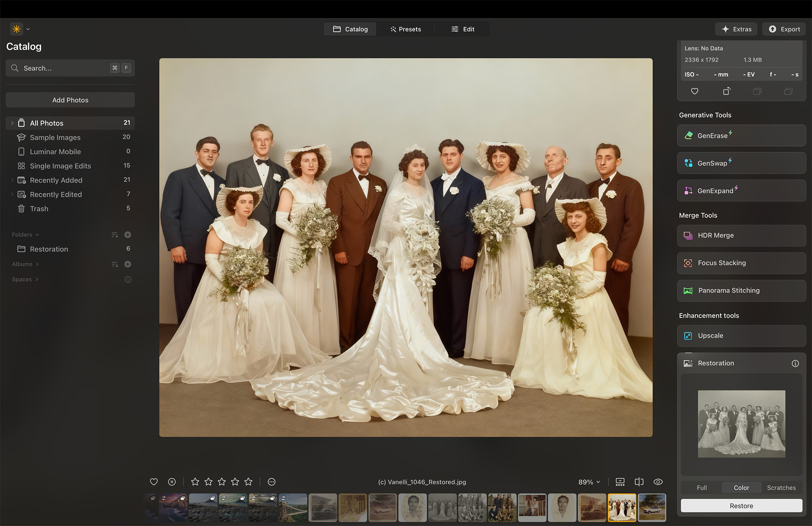This screenshot has height=526, width=812.
Task: Launch Panorama Stitching
Action: click(x=741, y=290)
